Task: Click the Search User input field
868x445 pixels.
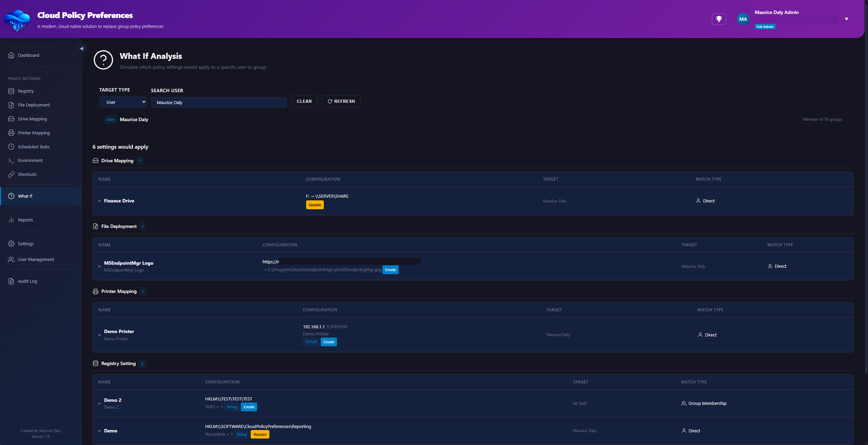Action: point(219,102)
